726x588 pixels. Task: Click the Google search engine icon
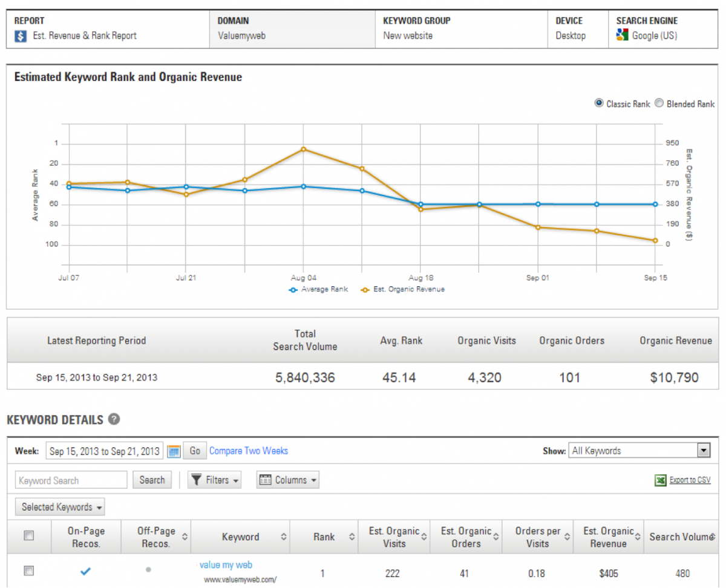(622, 35)
